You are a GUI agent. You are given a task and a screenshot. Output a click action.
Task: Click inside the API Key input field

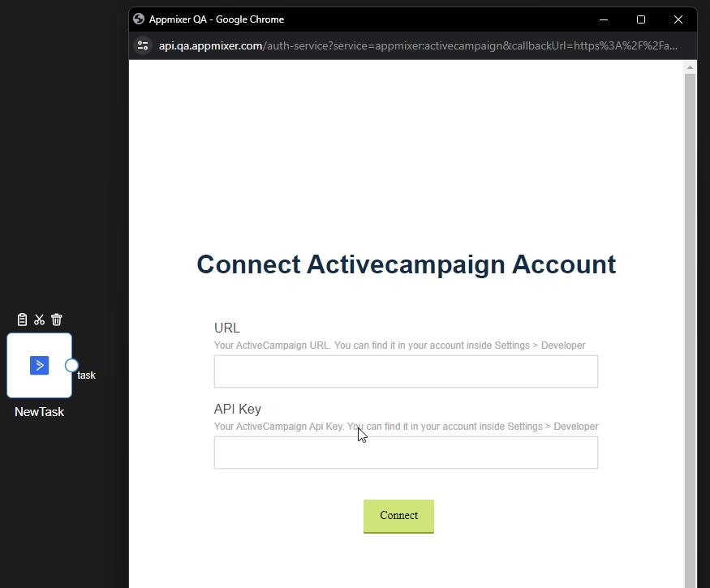click(x=406, y=452)
